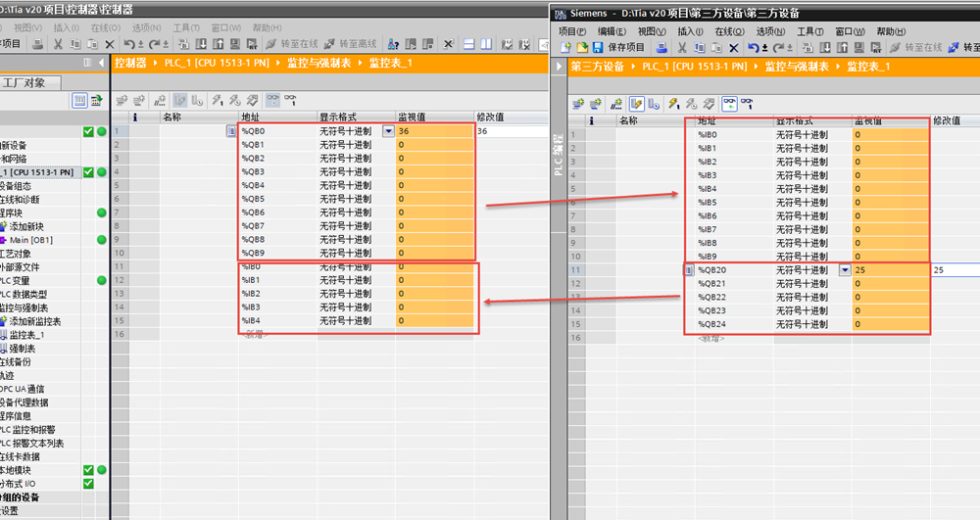Expand collapsed project tree in right window
980x520 pixels.
click(560, 66)
